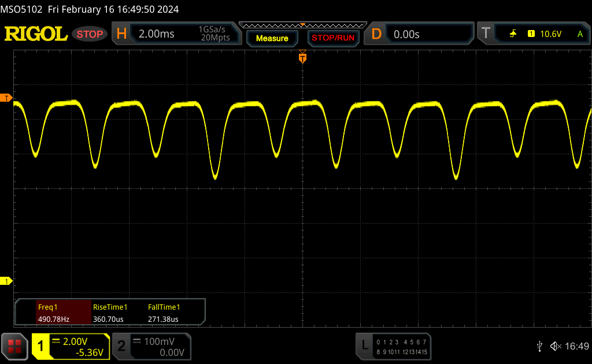Click the channel 1 -5.36V offset value
The width and height of the screenshot is (592, 364).
pyautogui.click(x=90, y=352)
